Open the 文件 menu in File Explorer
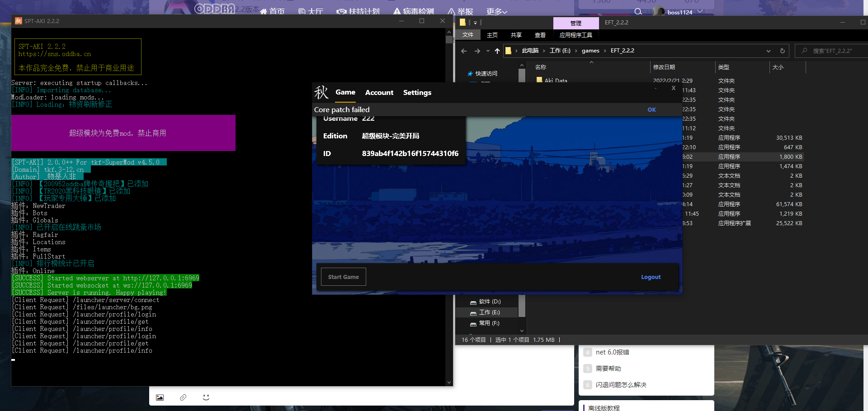 coord(468,35)
